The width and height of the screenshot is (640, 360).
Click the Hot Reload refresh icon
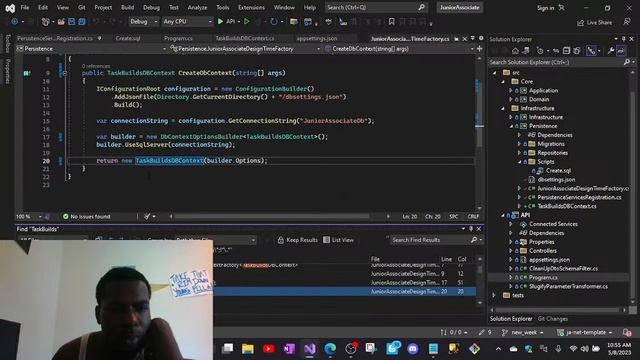click(x=274, y=22)
